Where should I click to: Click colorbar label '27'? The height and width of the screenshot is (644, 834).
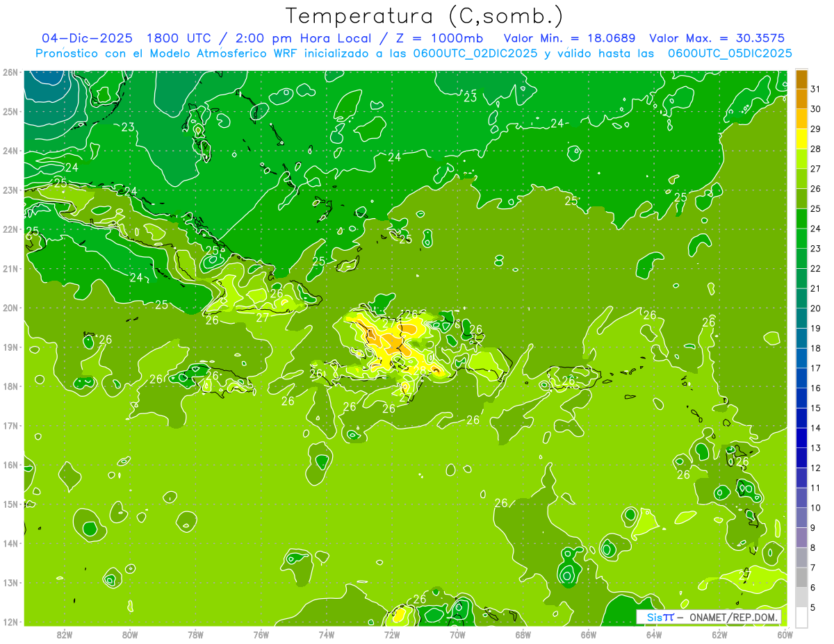coord(816,169)
